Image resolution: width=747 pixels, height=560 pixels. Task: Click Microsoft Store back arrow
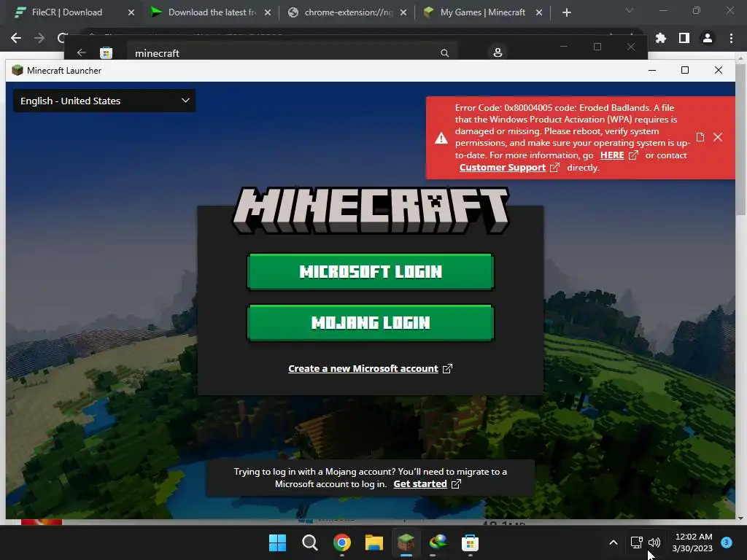(x=82, y=52)
